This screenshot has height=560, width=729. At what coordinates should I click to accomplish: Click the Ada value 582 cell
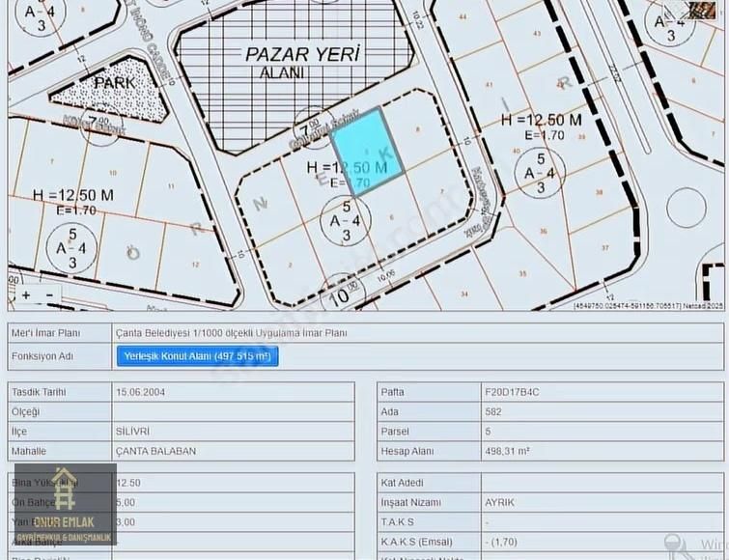[x=493, y=412]
